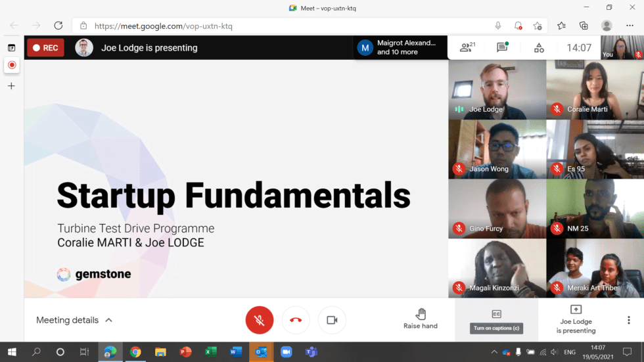Image resolution: width=644 pixels, height=362 pixels.
Task: Open Joe Lodge is presenting options
Action: pyautogui.click(x=576, y=319)
